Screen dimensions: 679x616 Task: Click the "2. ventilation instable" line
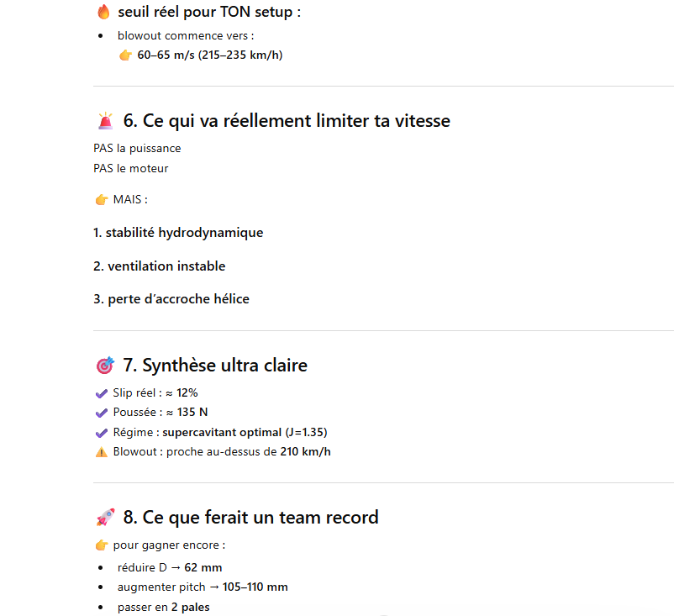159,266
